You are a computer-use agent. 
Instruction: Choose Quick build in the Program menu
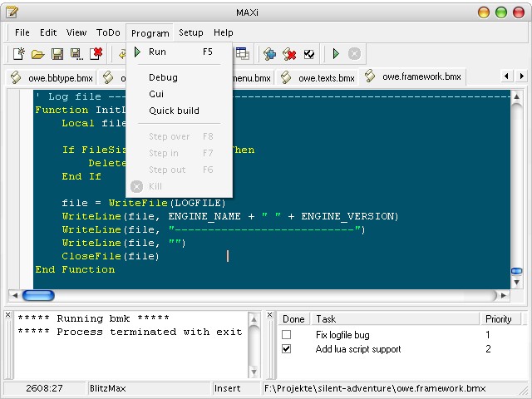coord(180,111)
